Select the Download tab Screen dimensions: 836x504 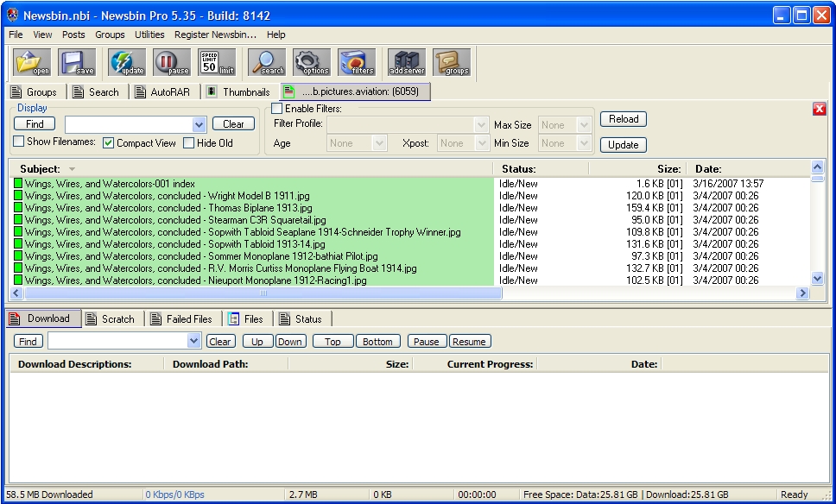42,318
